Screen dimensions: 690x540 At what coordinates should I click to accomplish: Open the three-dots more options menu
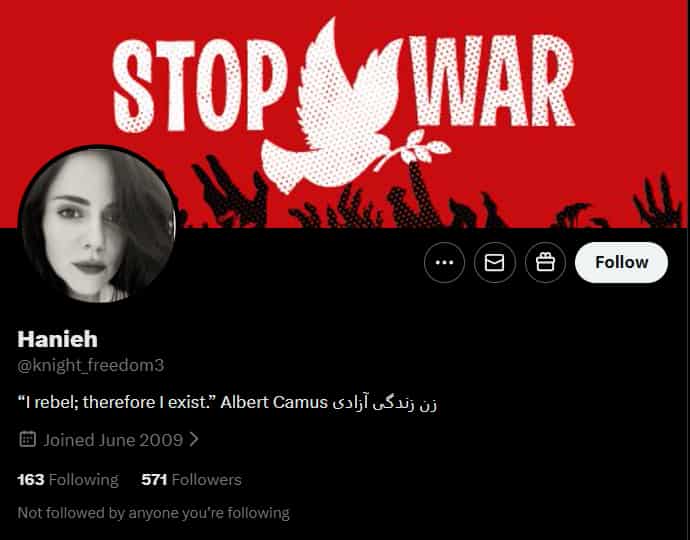click(444, 263)
